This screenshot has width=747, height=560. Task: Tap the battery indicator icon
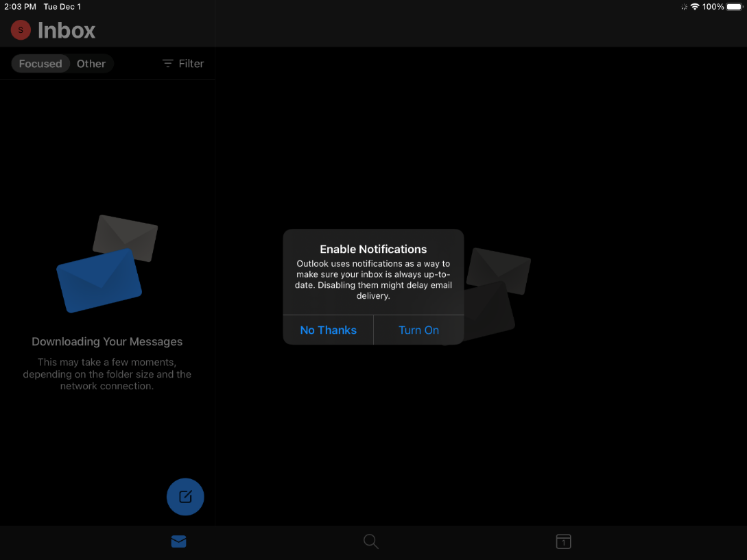click(x=735, y=7)
